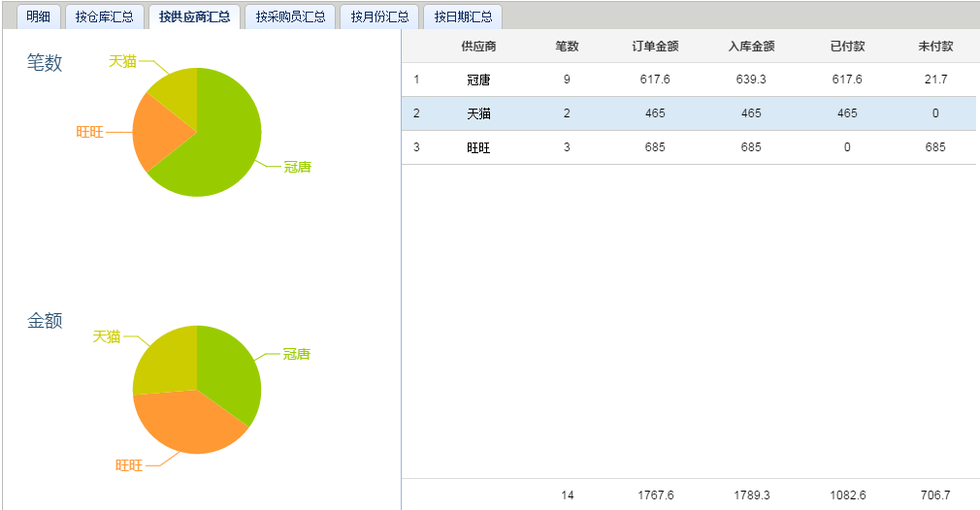Sort by 已付款 column header
This screenshot has height=510, width=980.
847,47
